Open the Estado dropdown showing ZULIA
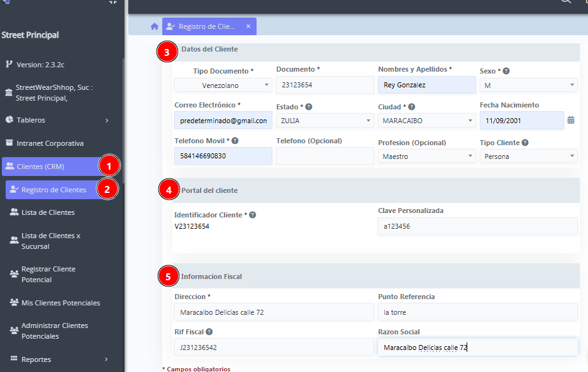Image resolution: width=588 pixels, height=372 pixels. click(325, 121)
